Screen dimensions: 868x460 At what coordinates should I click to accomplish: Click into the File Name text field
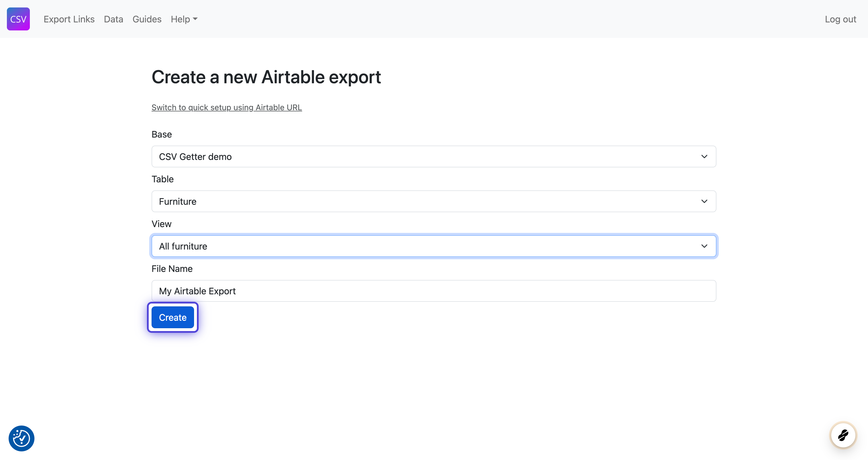click(x=433, y=291)
